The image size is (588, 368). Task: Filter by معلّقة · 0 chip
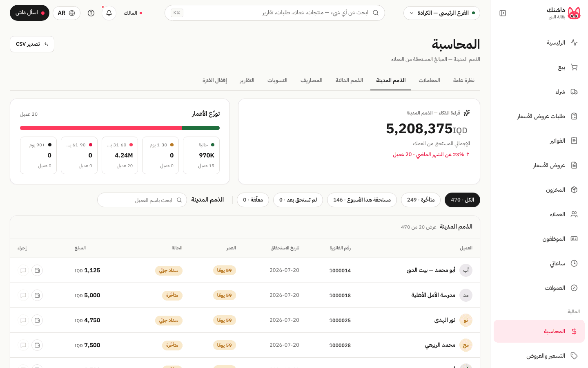(x=253, y=200)
